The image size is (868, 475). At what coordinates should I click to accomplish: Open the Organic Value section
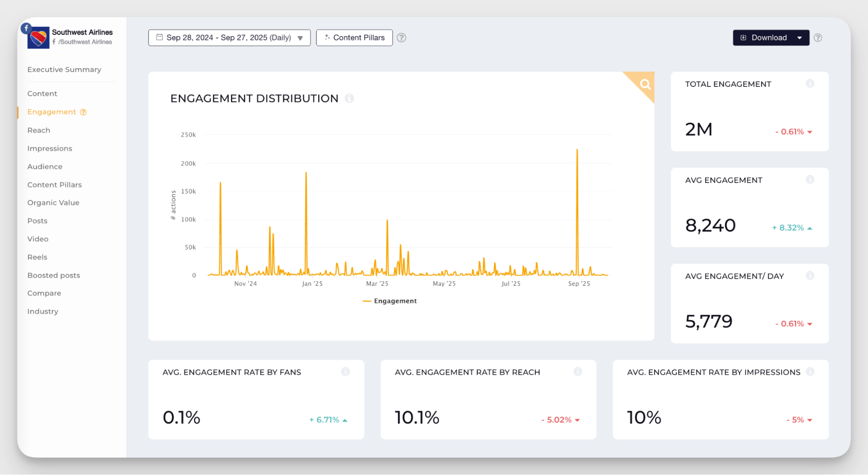pos(53,203)
